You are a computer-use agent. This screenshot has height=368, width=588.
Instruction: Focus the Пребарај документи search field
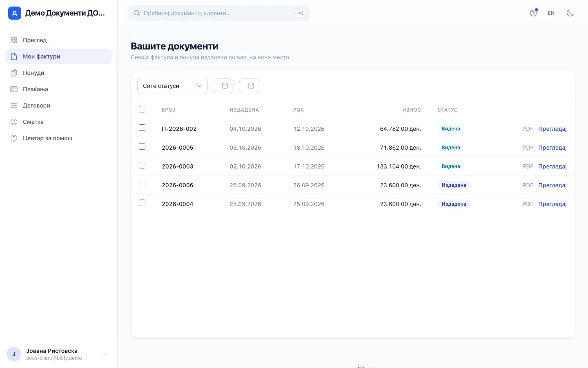pyautogui.click(x=219, y=13)
